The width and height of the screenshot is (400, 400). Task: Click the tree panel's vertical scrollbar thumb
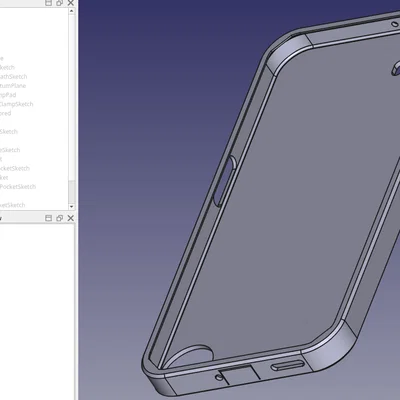[x=72, y=191]
